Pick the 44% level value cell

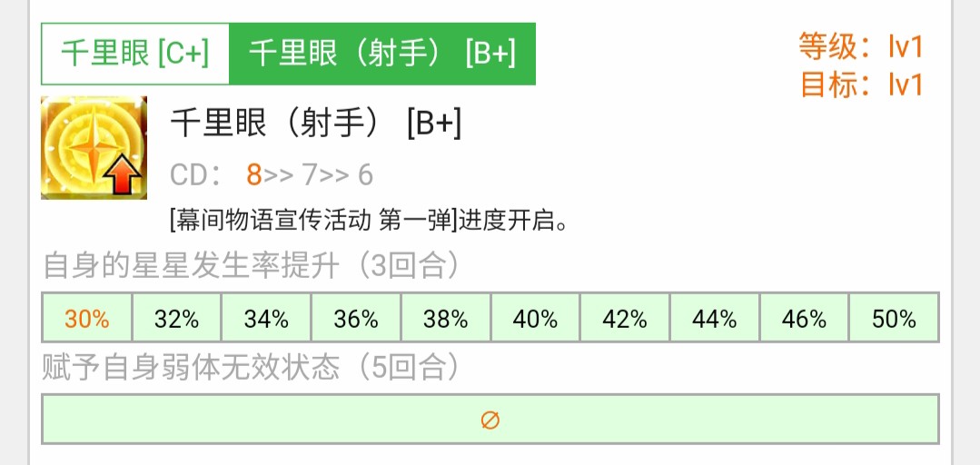[x=714, y=319]
